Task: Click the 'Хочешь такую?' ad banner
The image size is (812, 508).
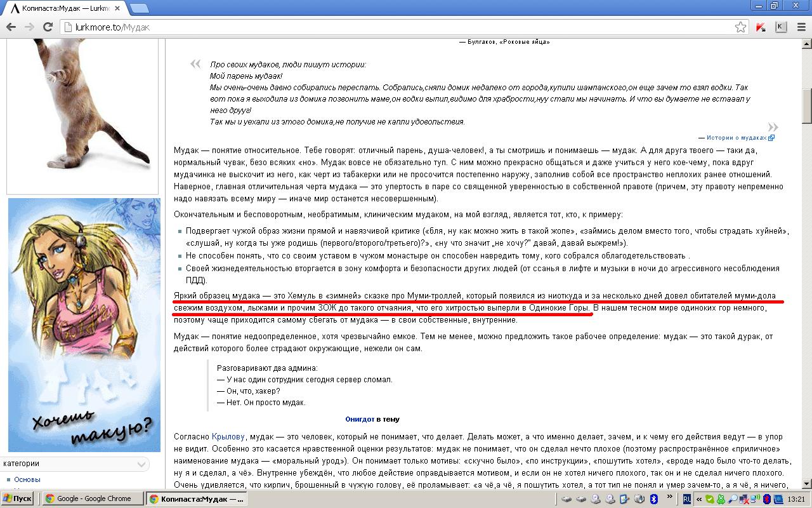Action: pyautogui.click(x=84, y=325)
